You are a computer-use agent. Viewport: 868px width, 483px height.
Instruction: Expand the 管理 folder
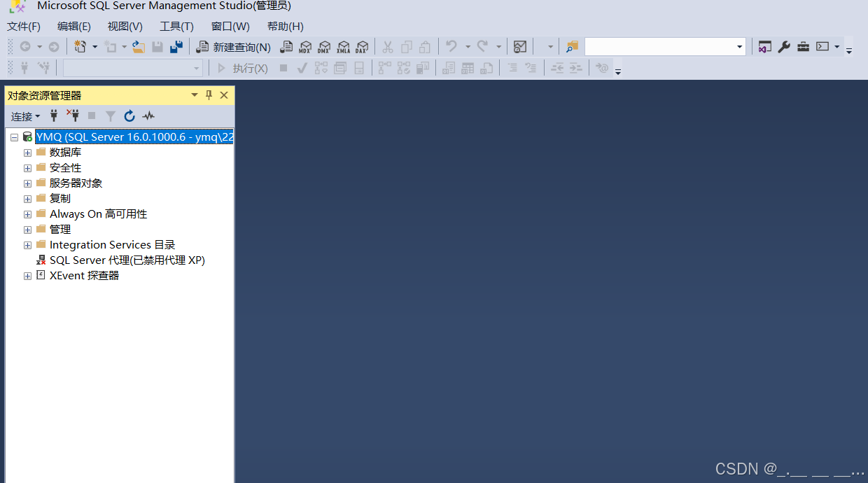point(27,230)
